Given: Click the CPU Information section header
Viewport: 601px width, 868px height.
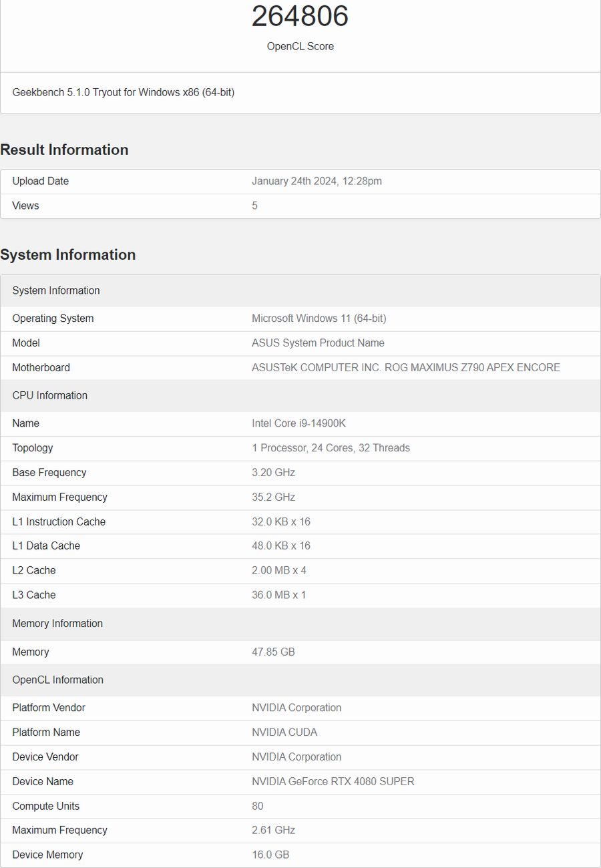Looking at the screenshot, I should point(49,395).
